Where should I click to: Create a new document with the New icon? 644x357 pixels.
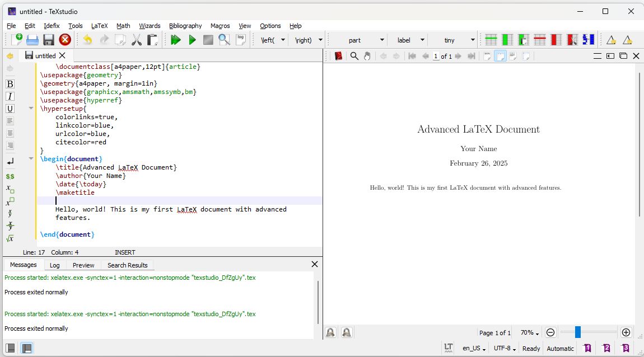(x=17, y=40)
